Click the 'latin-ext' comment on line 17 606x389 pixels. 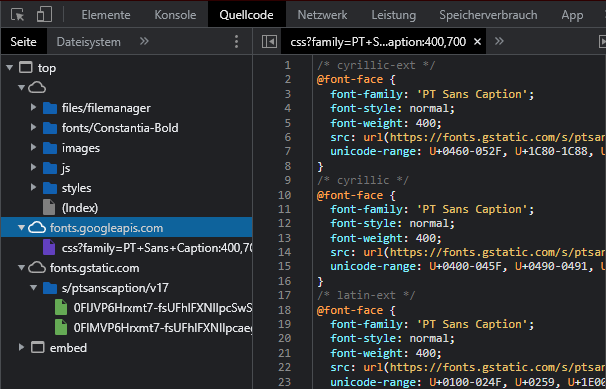(366, 296)
